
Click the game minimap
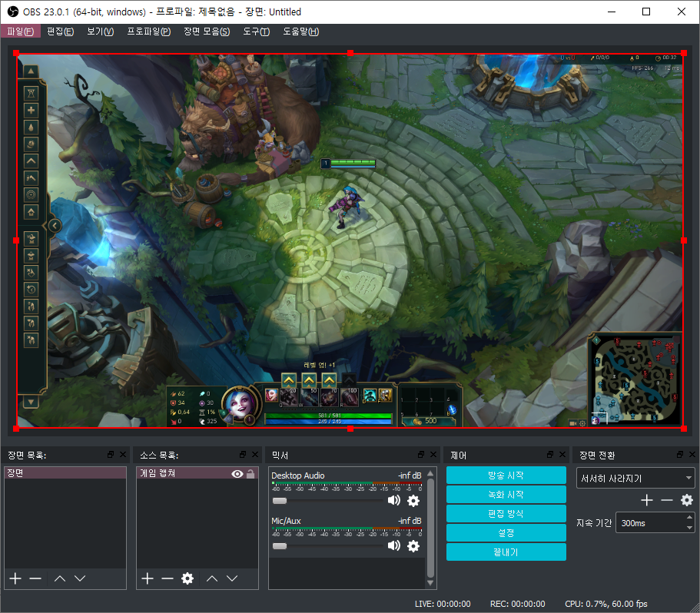[x=635, y=379]
